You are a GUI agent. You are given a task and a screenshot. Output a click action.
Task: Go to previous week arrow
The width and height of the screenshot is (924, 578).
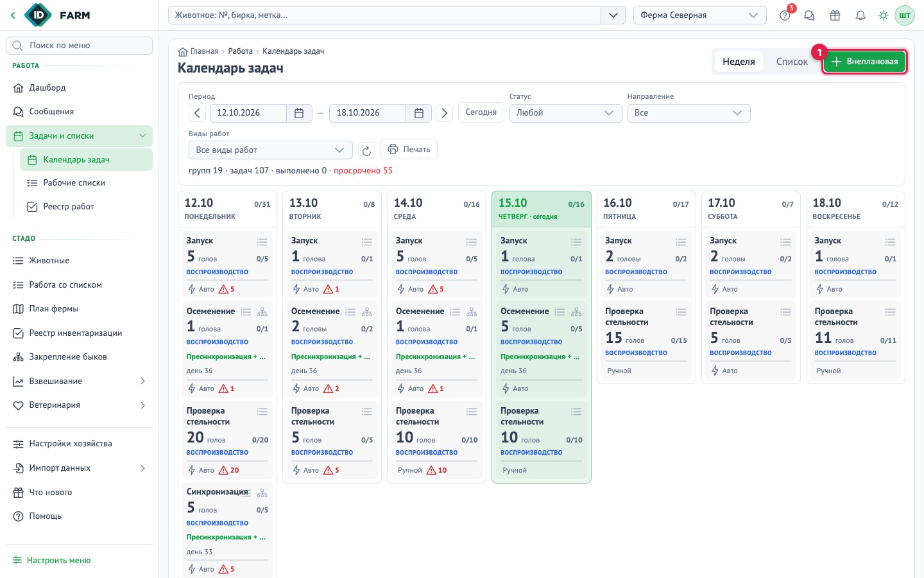point(197,113)
